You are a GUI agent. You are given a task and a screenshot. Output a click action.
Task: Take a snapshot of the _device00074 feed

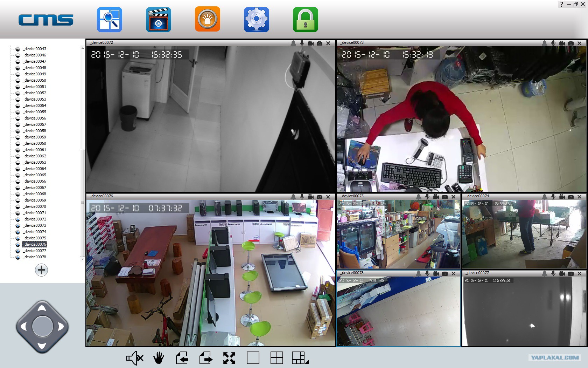click(x=571, y=197)
